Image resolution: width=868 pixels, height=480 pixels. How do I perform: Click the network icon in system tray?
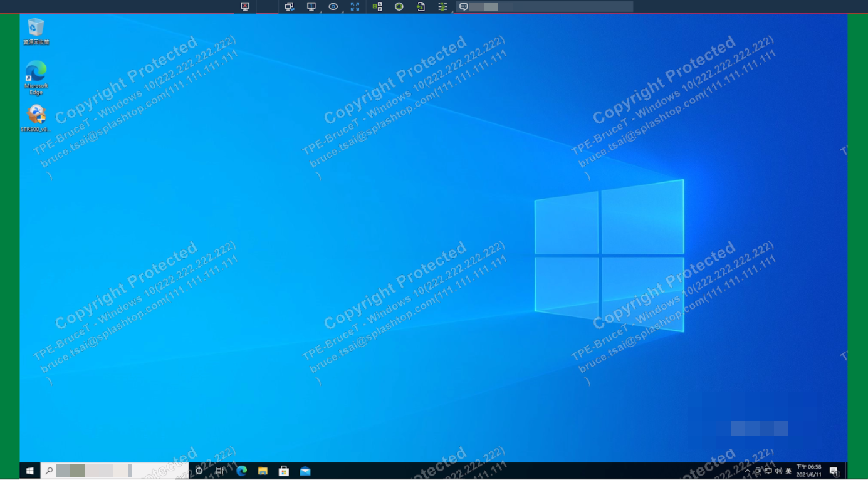tap(768, 471)
